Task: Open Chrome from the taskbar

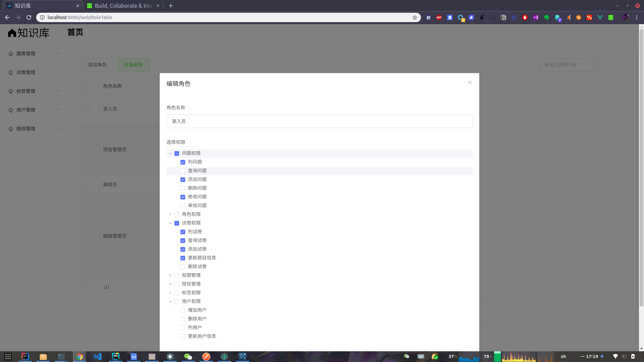Action: pyautogui.click(x=79, y=357)
